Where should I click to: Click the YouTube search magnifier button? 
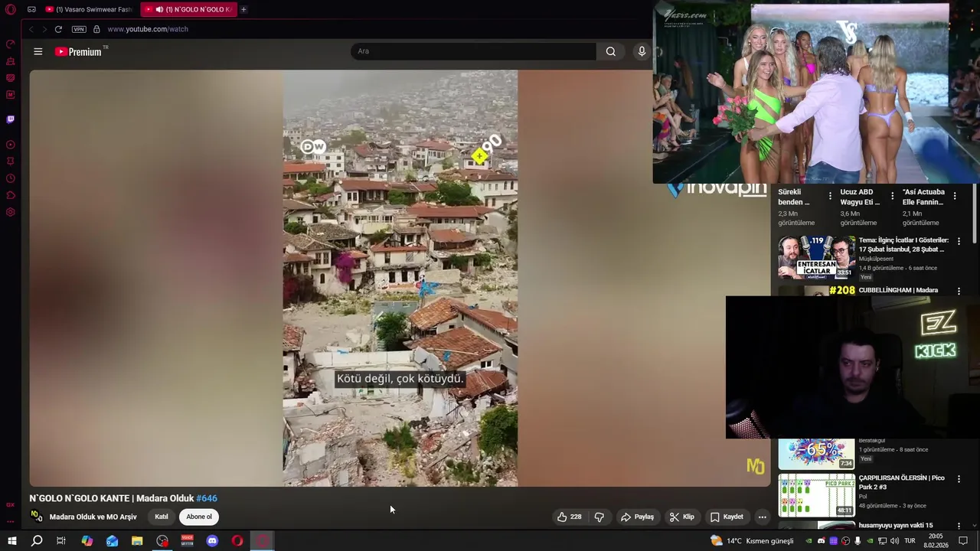point(610,51)
